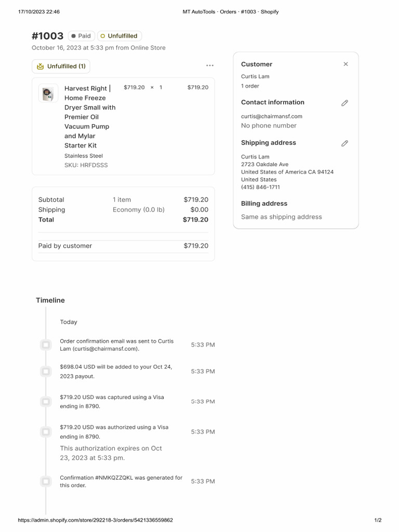The height and width of the screenshot is (532, 399).
Task: Open customer Curtis Lam's profile link
Action: (255, 76)
